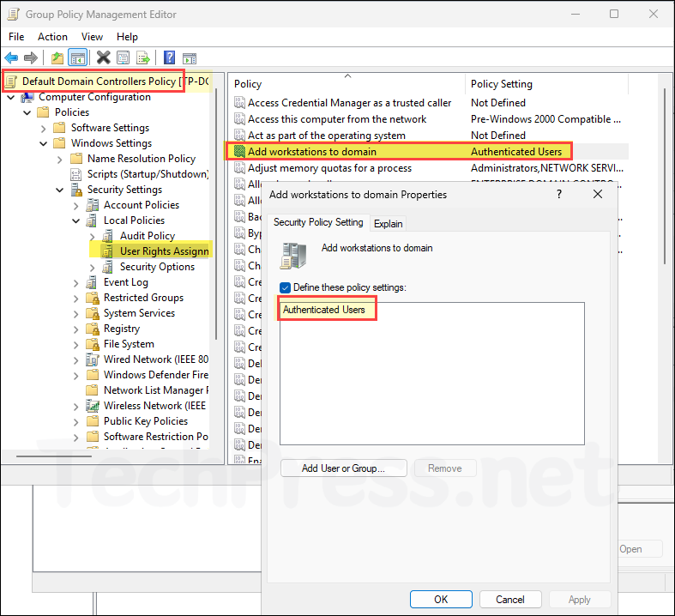Click the policy icon beside Add workstations to domain

pos(239,152)
